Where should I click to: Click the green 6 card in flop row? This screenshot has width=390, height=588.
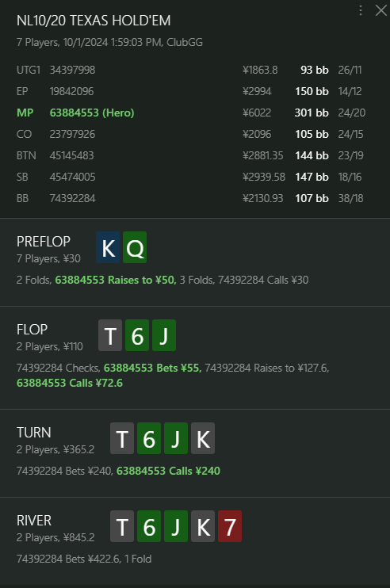137,335
